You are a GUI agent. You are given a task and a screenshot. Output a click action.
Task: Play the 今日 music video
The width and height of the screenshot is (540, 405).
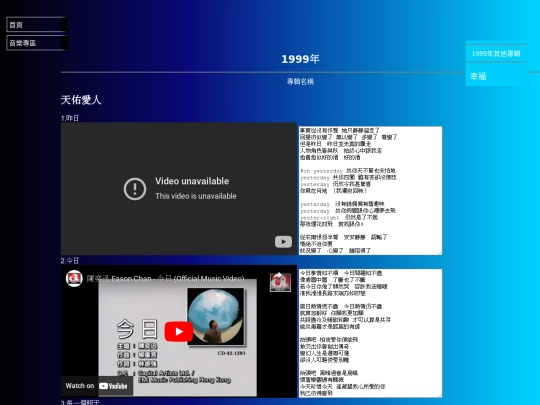(x=178, y=331)
